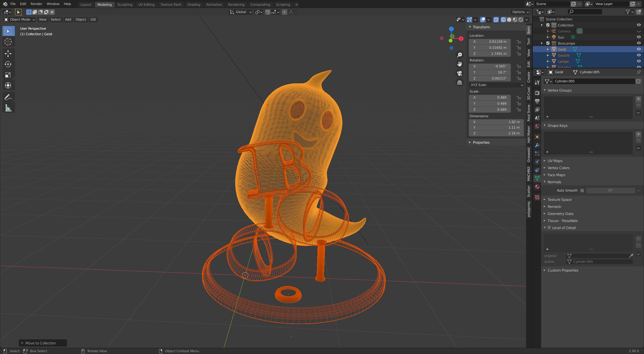Open the Render menu
Viewport: 644px width, 354px height.
tap(36, 4)
